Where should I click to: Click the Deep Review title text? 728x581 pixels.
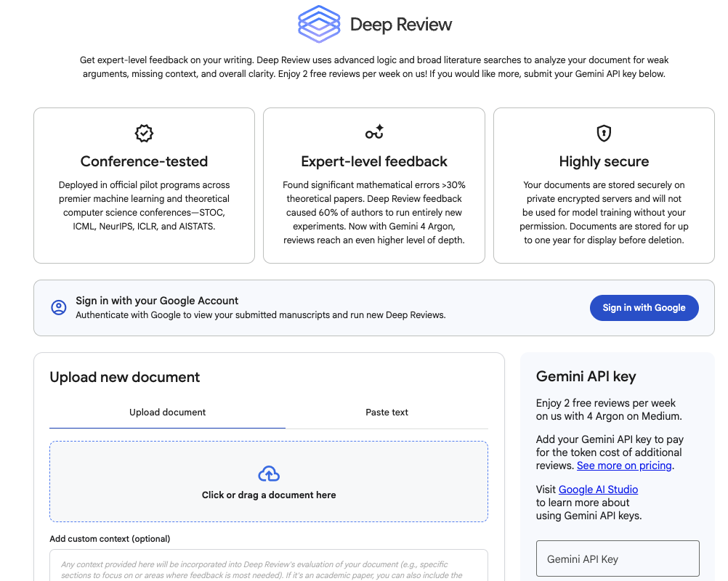pos(400,25)
